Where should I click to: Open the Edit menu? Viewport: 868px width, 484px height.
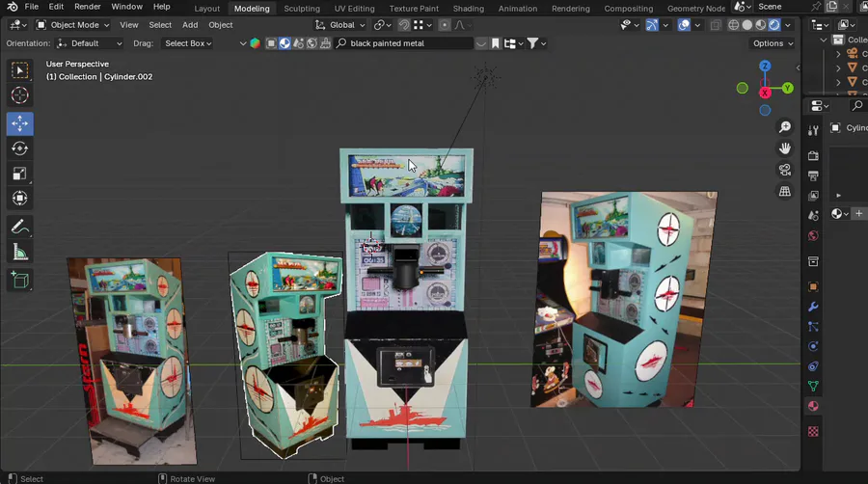pos(56,7)
